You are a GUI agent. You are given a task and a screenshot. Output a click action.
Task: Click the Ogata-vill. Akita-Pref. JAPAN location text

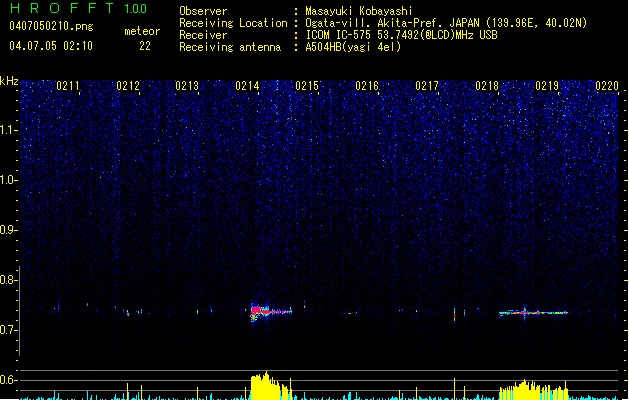[446, 23]
